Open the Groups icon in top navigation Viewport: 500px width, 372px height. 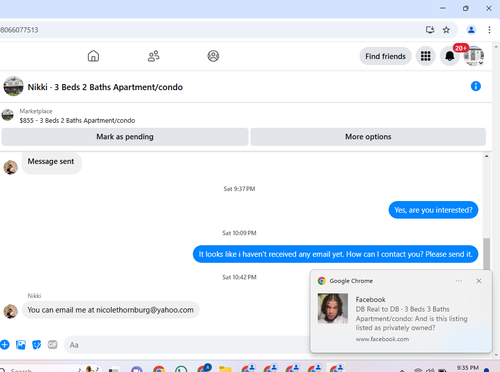pos(213,56)
